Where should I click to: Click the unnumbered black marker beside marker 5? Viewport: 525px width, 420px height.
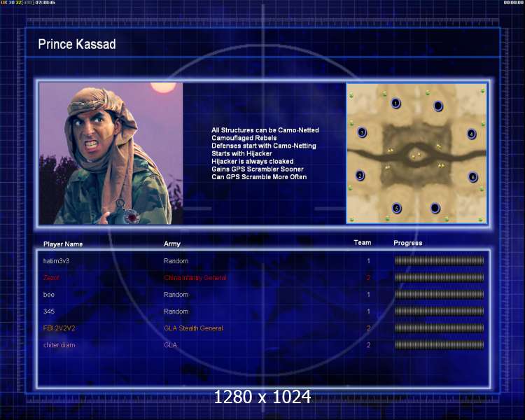pyautogui.click(x=435, y=208)
